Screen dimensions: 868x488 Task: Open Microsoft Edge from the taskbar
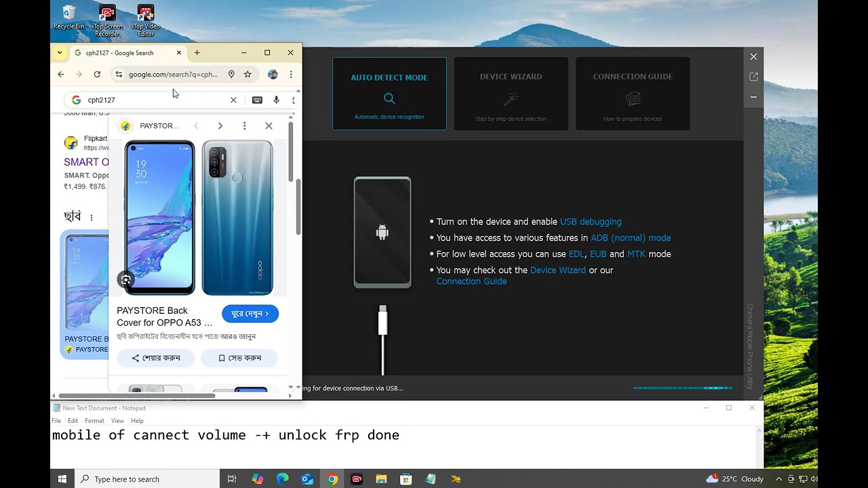coord(283,479)
